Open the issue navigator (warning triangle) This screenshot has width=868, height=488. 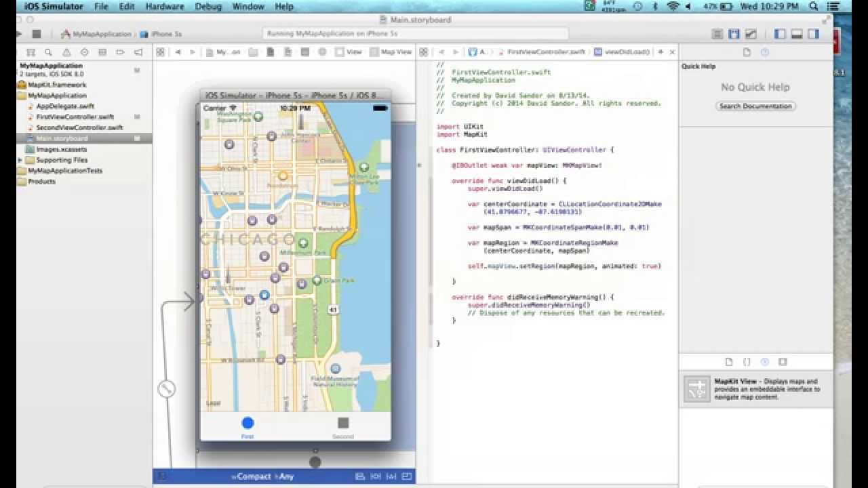pyautogui.click(x=66, y=52)
